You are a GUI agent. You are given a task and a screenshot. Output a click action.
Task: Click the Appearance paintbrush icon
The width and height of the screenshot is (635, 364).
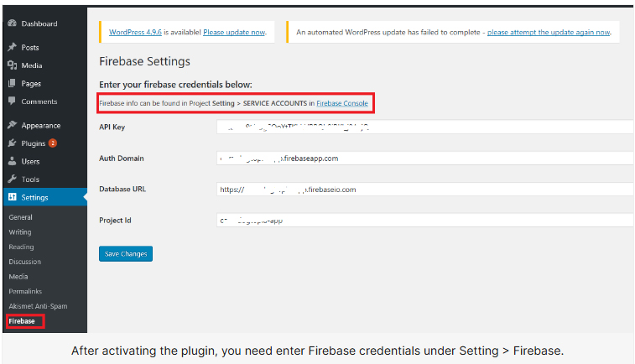[x=12, y=125]
